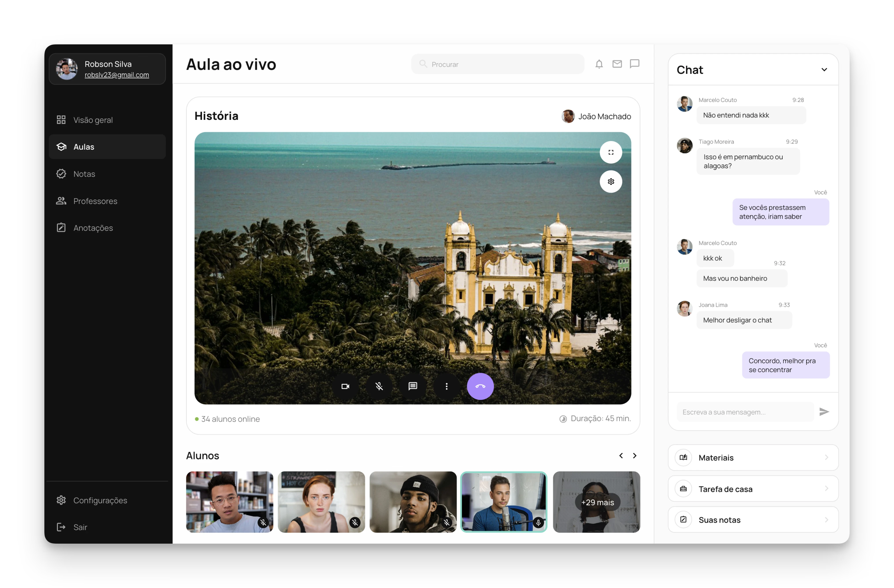Expand the Tarefa de casa section
894x588 pixels.
[x=753, y=488]
